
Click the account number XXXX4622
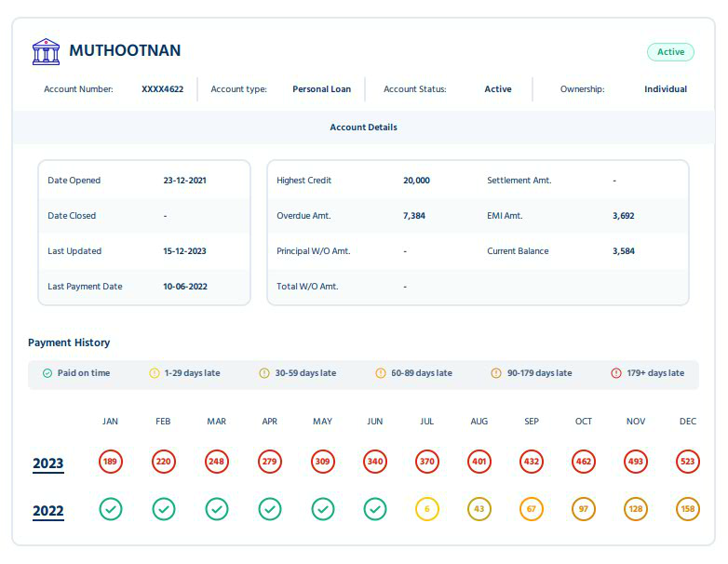tap(162, 89)
